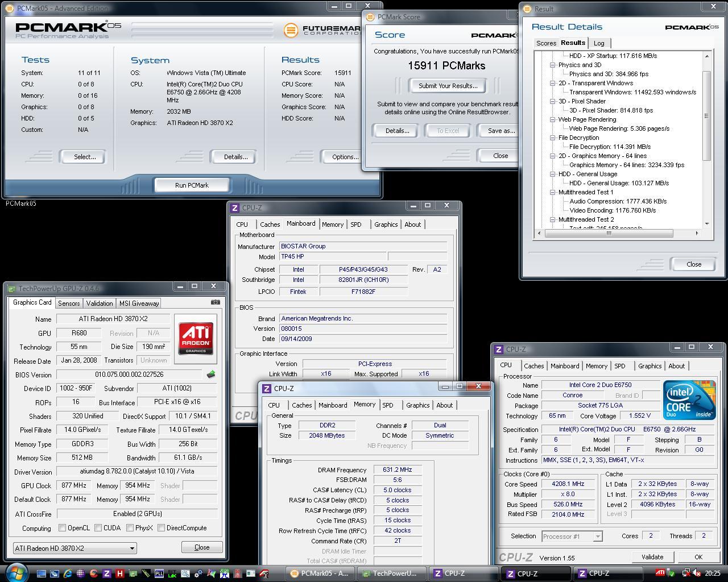Click the purple orb quick launch icon
Viewport: 728px width, 582px height.
pos(81,573)
